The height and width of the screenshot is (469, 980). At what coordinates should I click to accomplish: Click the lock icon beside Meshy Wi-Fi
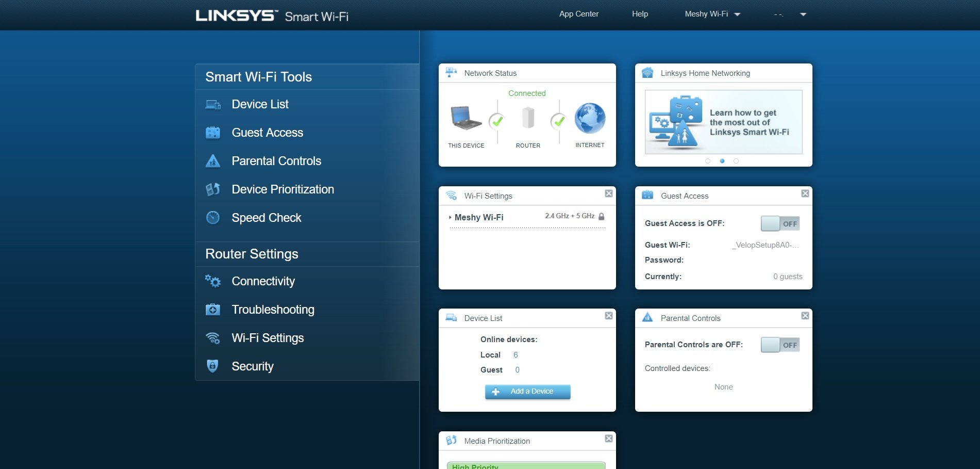(601, 217)
